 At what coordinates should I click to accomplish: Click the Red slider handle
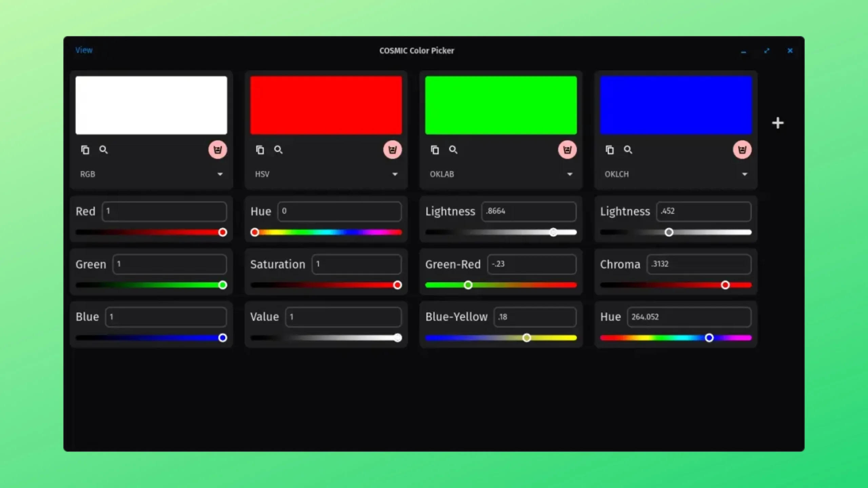223,232
